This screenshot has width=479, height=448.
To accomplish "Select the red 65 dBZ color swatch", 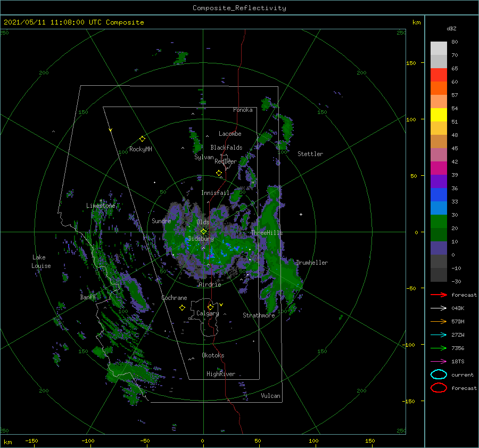I will point(439,75).
